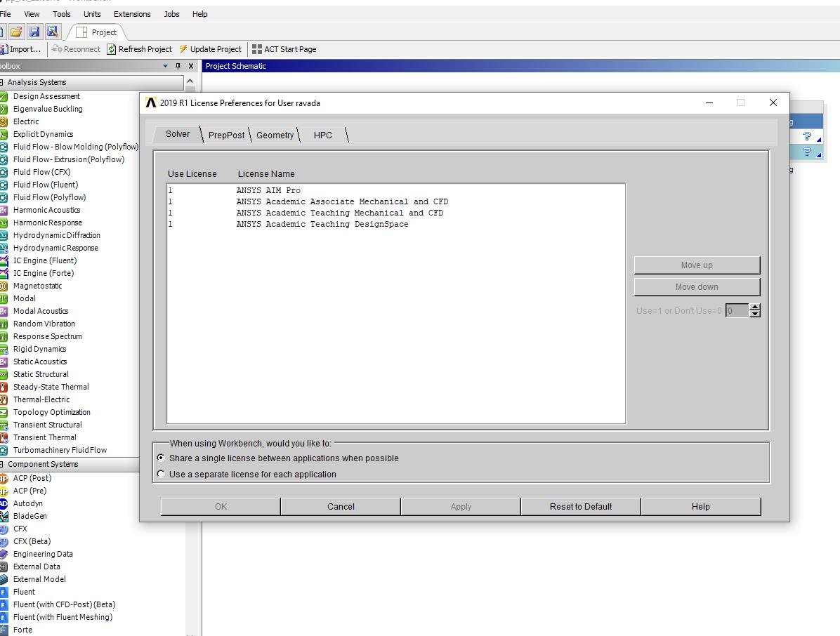Viewport: 840px width, 636px height.
Task: Pin the Toolbox panel
Action: point(178,66)
